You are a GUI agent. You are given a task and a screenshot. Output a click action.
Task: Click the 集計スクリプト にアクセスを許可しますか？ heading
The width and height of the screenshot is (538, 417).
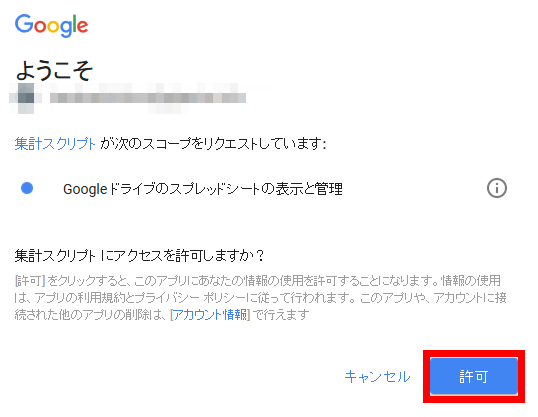[139, 256]
